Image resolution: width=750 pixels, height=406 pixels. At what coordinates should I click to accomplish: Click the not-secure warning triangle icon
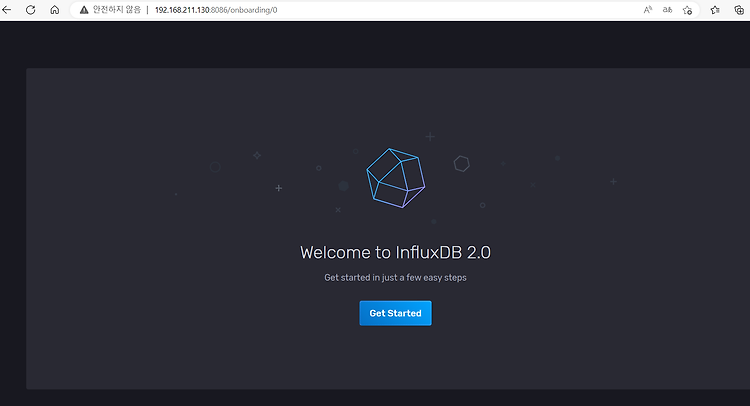click(x=84, y=10)
